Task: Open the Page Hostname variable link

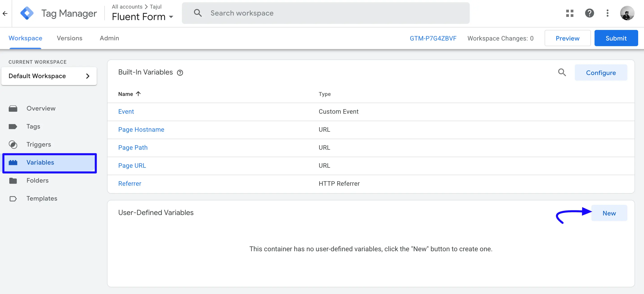Action: tap(141, 130)
